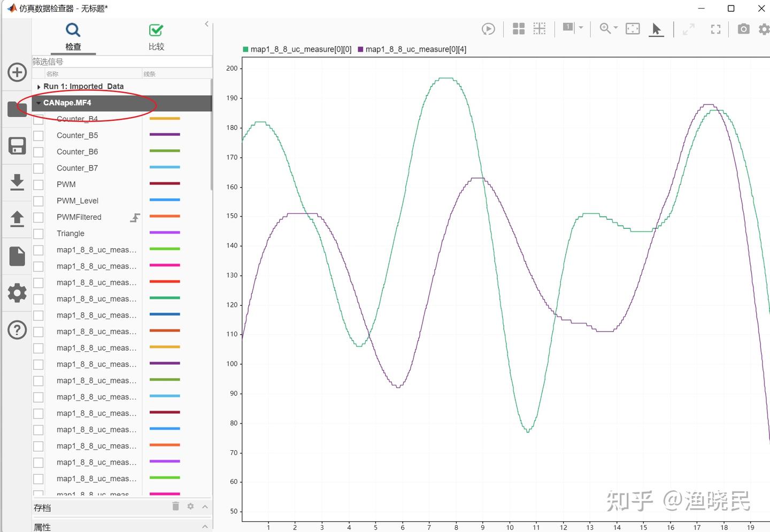This screenshot has width=770, height=532.
Task: Click the 属性 panel header
Action: pos(42,527)
